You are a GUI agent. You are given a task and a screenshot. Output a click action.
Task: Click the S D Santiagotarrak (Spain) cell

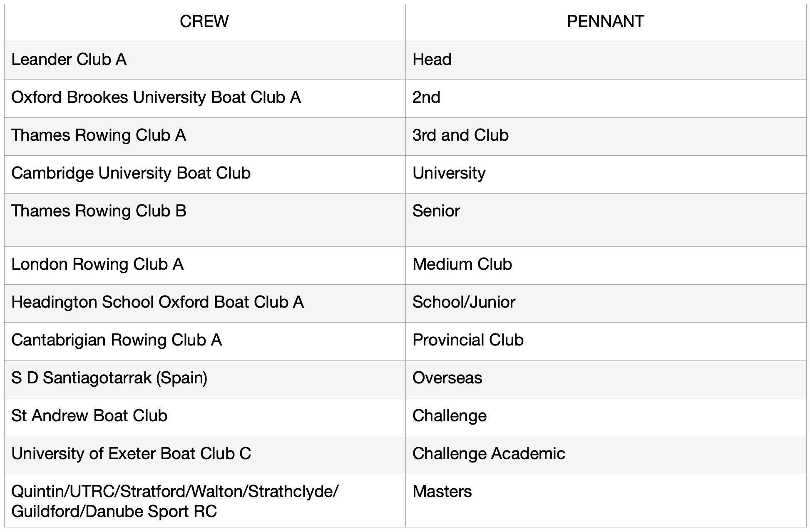pyautogui.click(x=109, y=378)
